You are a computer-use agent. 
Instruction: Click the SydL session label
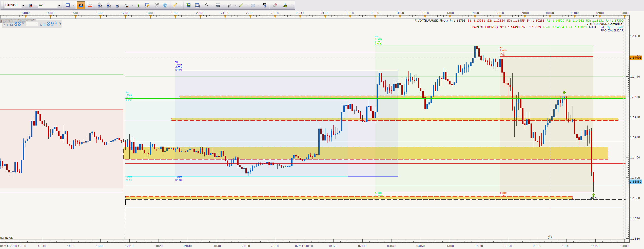tap(620, 27)
